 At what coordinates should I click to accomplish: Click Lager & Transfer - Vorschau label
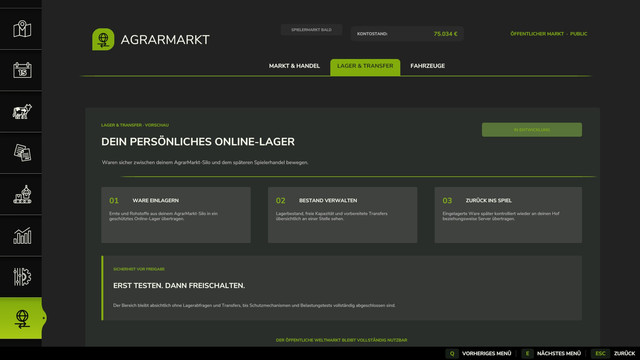tap(135, 125)
